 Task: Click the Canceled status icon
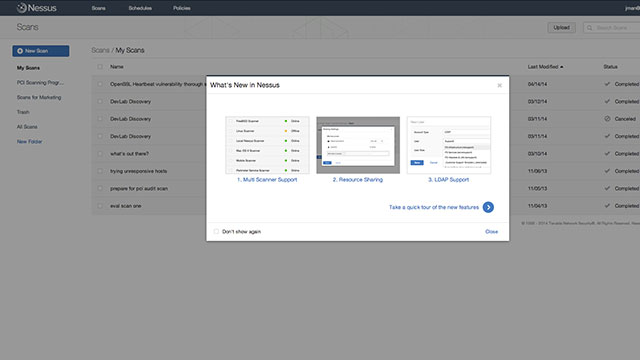607,119
